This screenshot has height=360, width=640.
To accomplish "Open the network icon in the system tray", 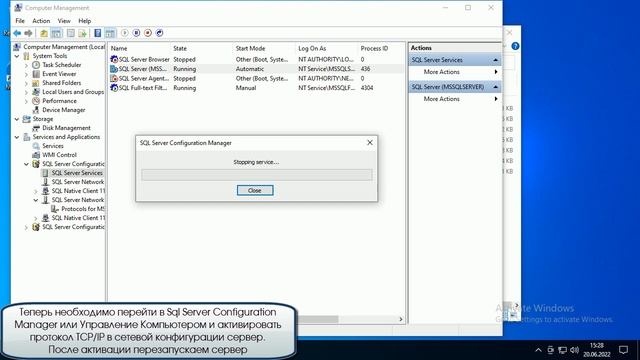I will 562,350.
